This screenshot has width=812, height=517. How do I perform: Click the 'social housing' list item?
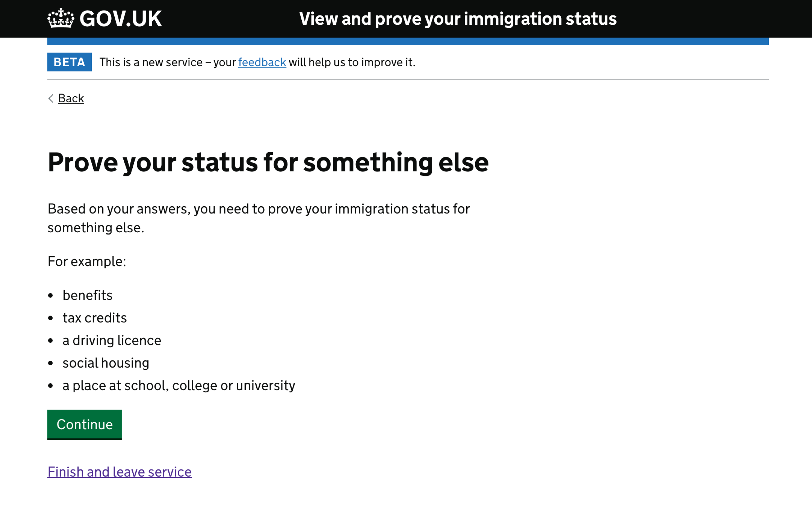(x=106, y=363)
